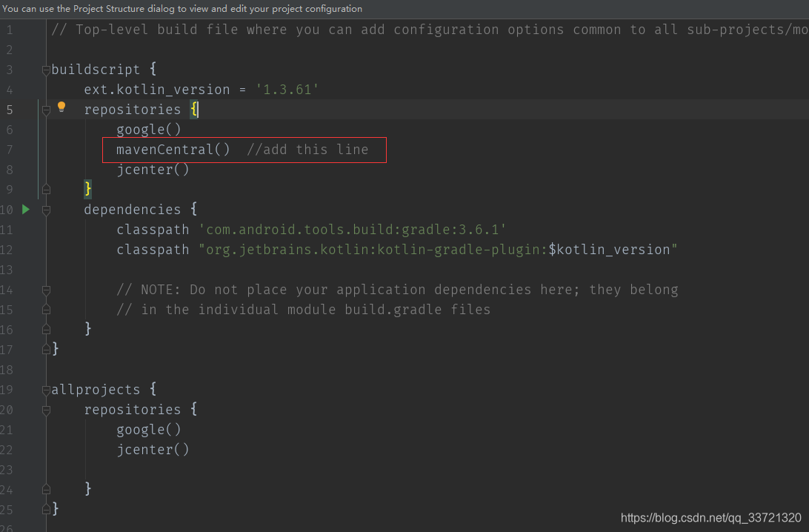
Task: Click the green run arrow beside dependencies
Action: (26, 210)
